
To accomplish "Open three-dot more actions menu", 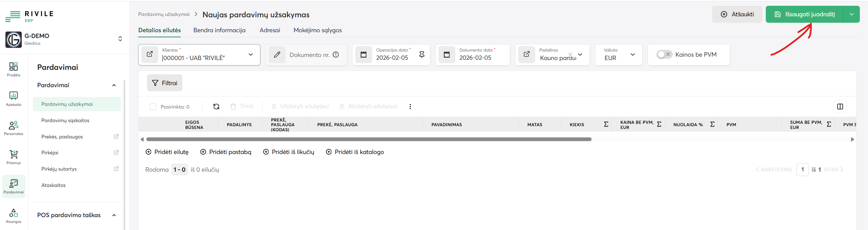I will coord(410,107).
